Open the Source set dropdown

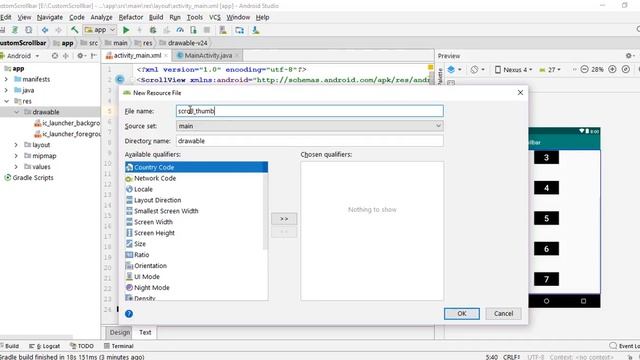point(310,126)
